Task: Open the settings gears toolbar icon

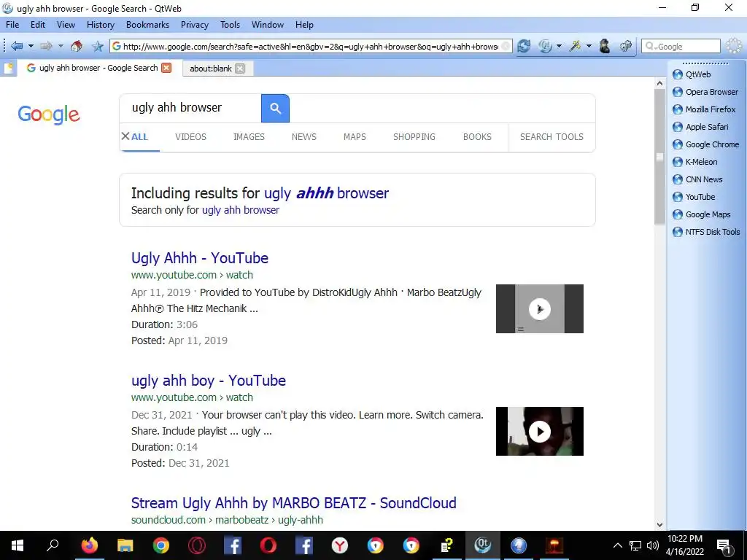Action: click(626, 46)
